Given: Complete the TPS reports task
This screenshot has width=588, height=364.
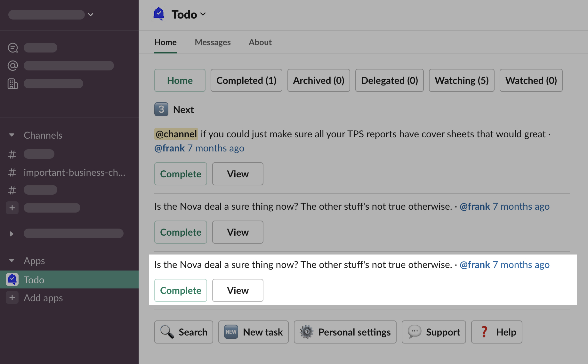Looking at the screenshot, I should tap(181, 174).
